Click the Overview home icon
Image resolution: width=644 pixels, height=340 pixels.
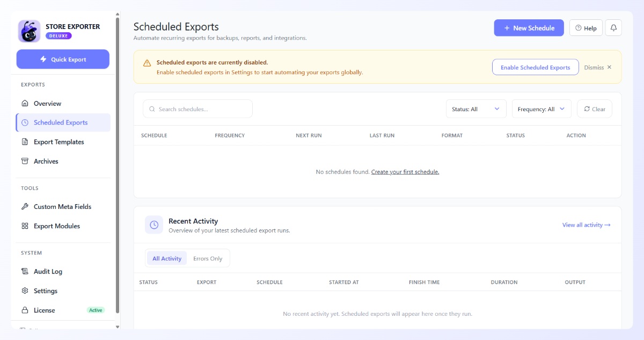coord(25,103)
